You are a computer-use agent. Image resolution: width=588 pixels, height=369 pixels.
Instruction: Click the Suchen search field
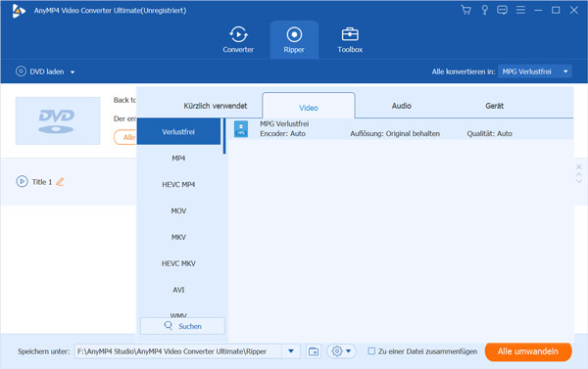182,326
